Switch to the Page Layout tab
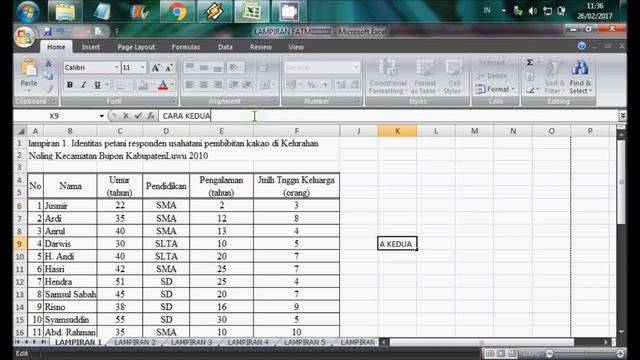 [136, 47]
